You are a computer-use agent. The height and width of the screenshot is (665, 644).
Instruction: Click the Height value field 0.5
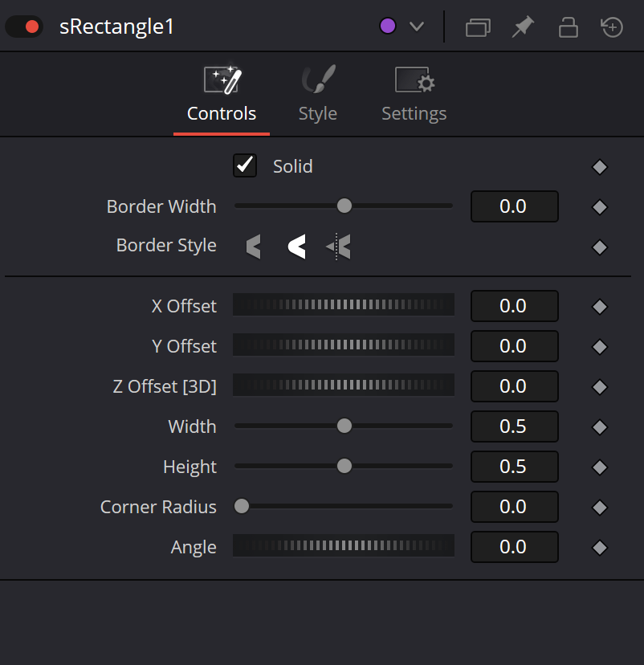514,467
